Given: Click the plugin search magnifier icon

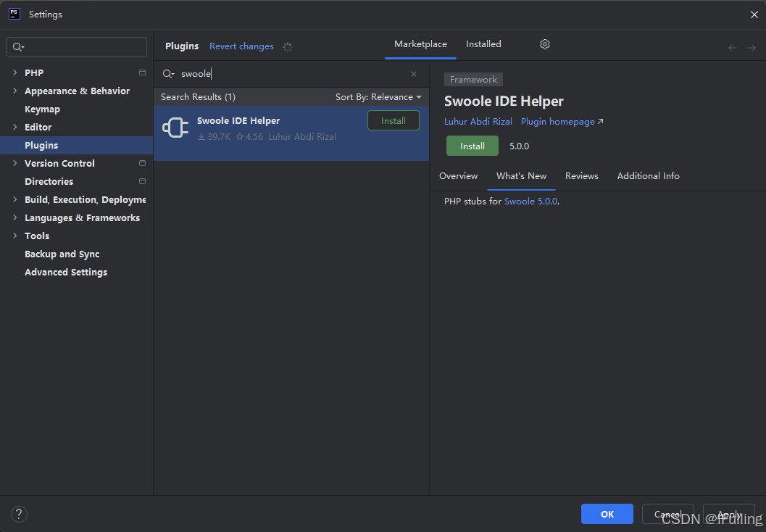Looking at the screenshot, I should pyautogui.click(x=168, y=74).
